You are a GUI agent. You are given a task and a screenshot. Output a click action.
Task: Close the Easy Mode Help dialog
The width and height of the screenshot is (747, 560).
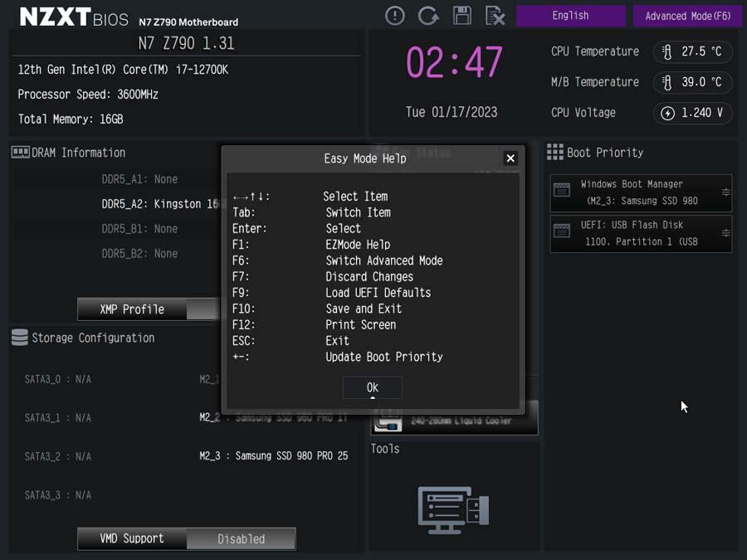coord(510,158)
